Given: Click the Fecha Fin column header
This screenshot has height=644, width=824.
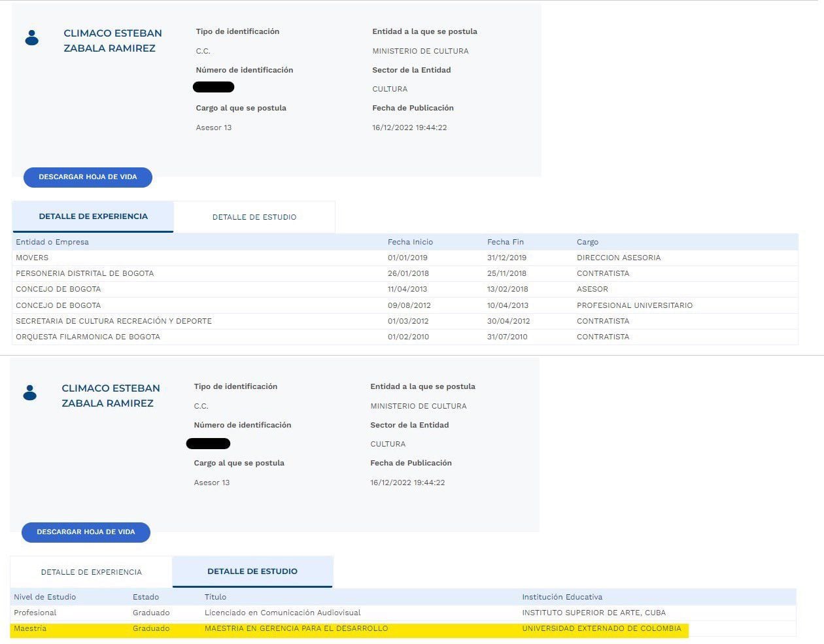Looking at the screenshot, I should [505, 242].
